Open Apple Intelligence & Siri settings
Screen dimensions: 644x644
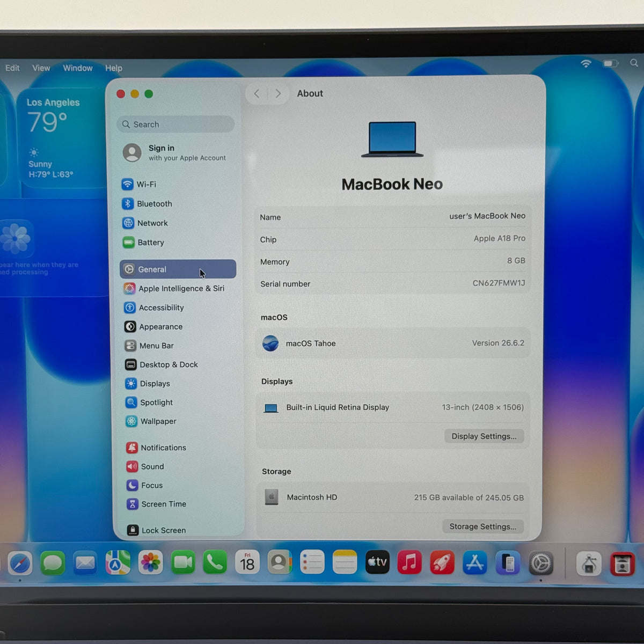click(174, 289)
